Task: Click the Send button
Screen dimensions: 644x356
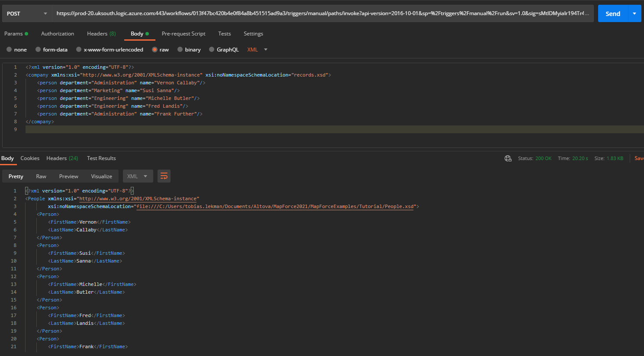Action: point(613,13)
